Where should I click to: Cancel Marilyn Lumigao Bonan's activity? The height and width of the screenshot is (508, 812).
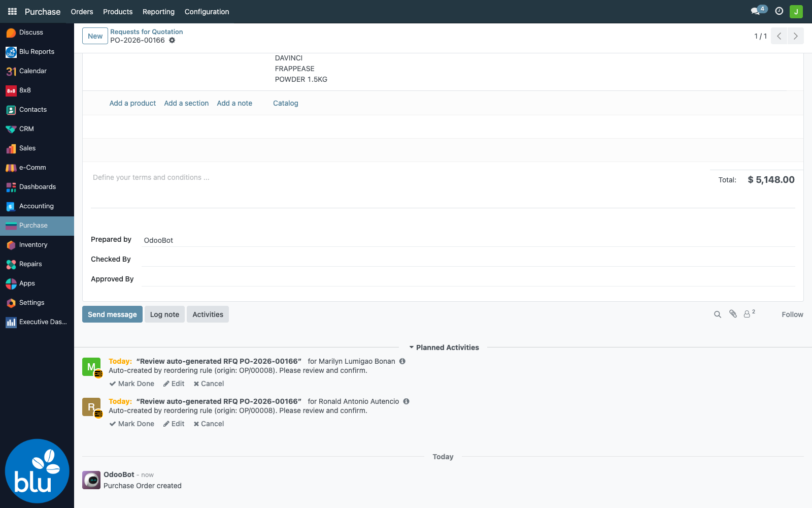pos(209,384)
